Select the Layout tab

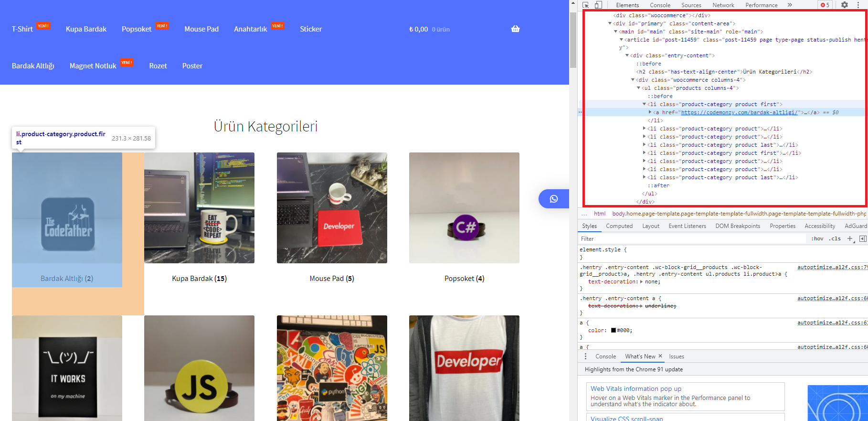point(651,226)
